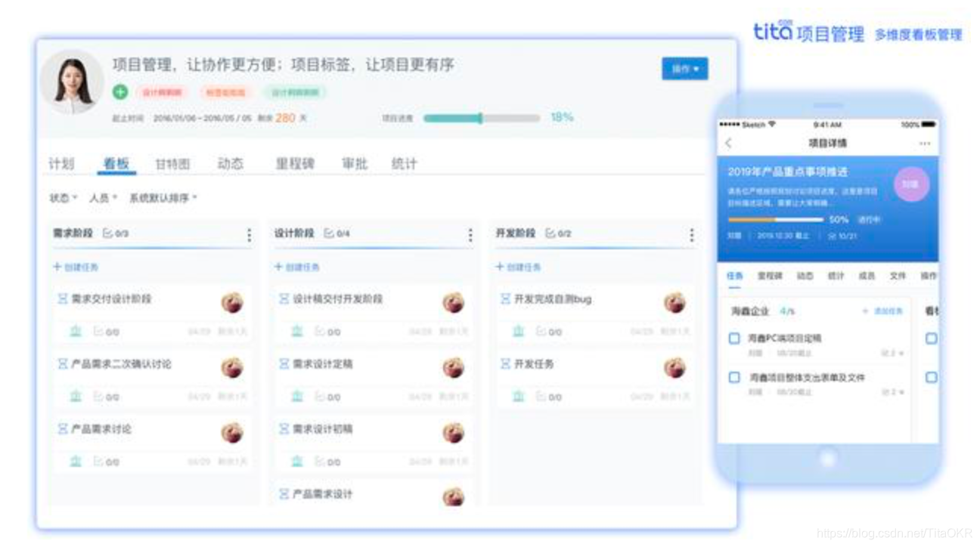Click the checklist count icon beside 需求阶段
Viewport: 980px width, 547px height.
(107, 233)
